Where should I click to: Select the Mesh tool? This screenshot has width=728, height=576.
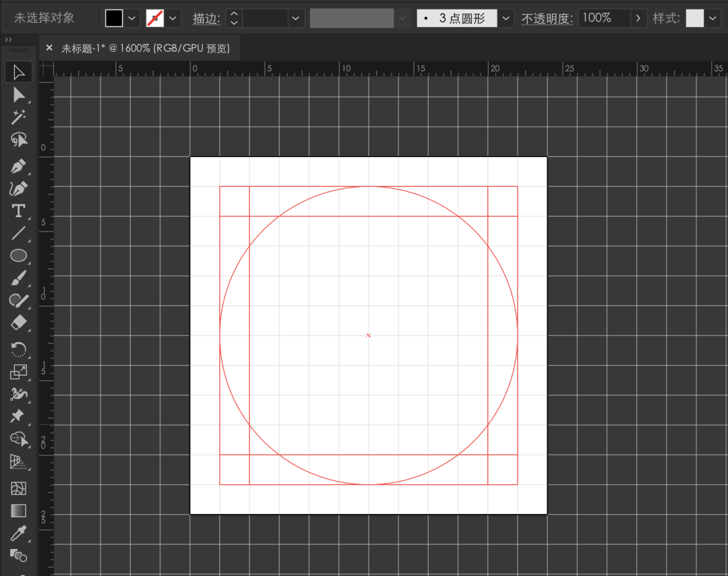[19, 489]
